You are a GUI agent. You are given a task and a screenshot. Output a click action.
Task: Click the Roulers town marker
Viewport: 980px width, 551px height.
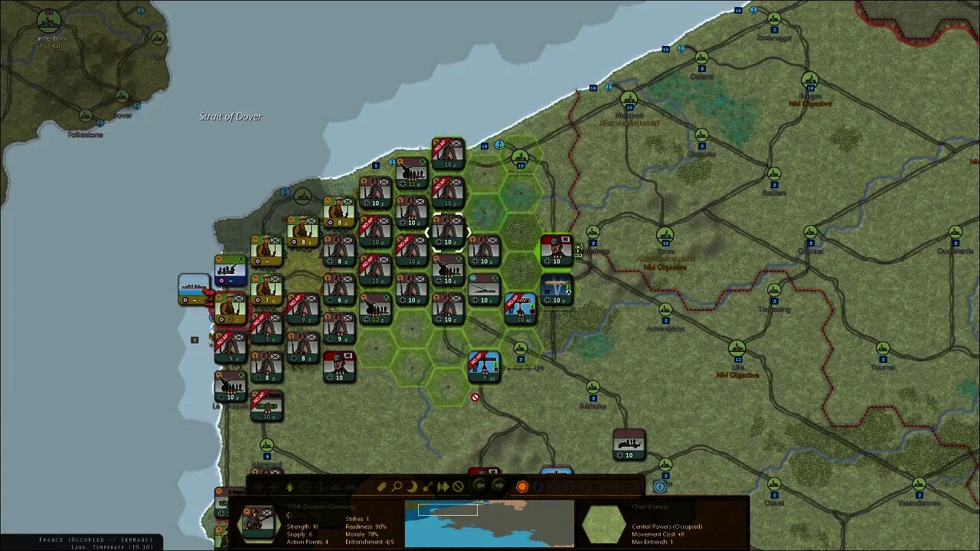coord(774,174)
